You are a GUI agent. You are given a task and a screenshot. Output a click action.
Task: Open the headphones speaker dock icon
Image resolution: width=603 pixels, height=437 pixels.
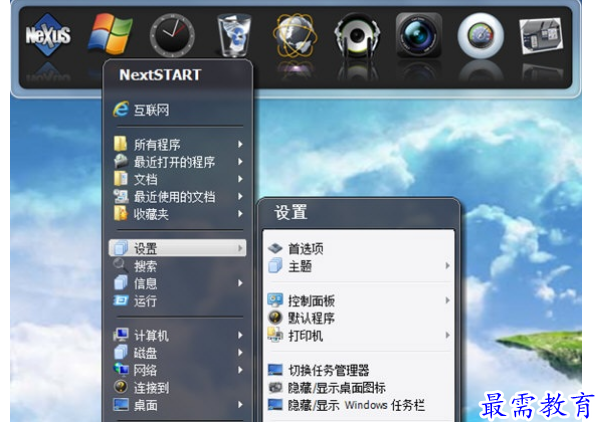coord(357,35)
